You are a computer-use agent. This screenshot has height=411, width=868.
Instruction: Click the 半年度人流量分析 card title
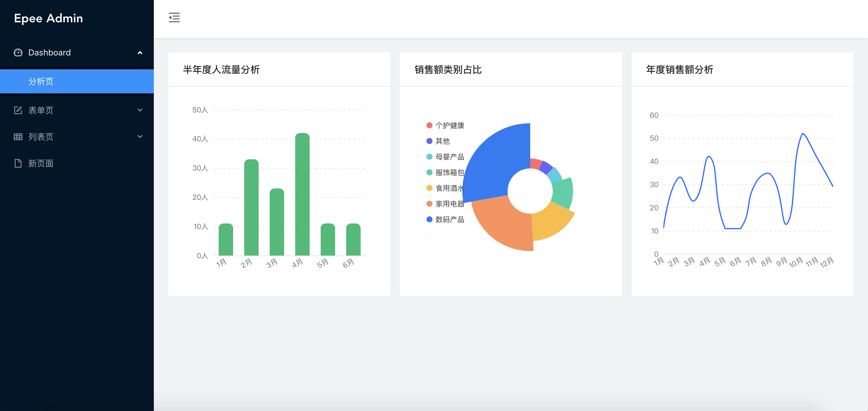point(221,70)
